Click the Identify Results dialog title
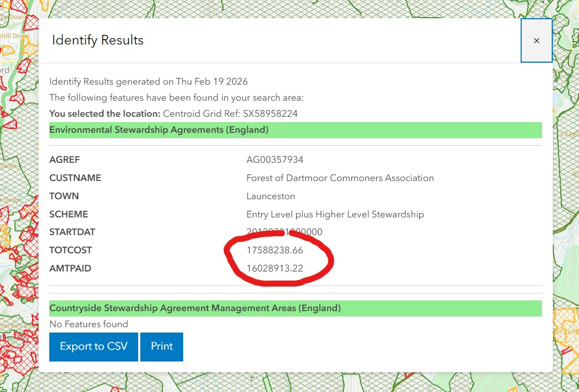Viewport: 579px width, 392px height. (97, 40)
